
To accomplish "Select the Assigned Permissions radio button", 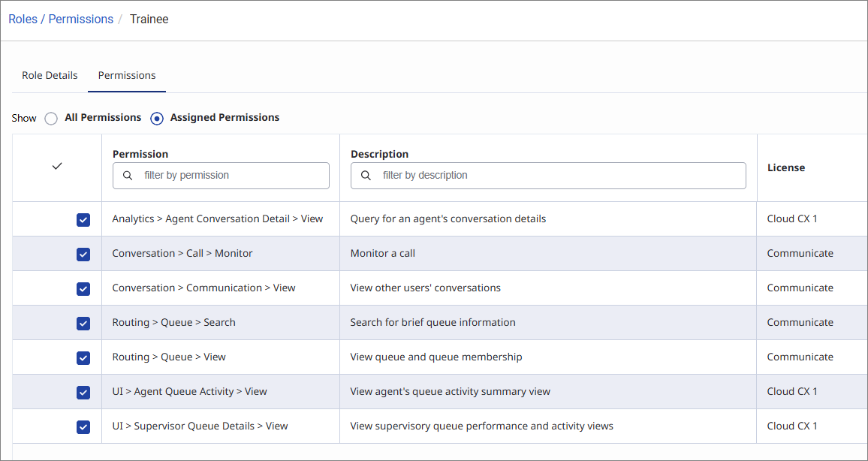I will (157, 119).
